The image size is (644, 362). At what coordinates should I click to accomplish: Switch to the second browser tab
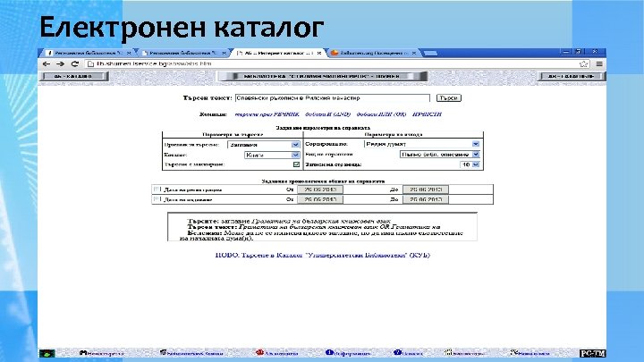(182, 53)
